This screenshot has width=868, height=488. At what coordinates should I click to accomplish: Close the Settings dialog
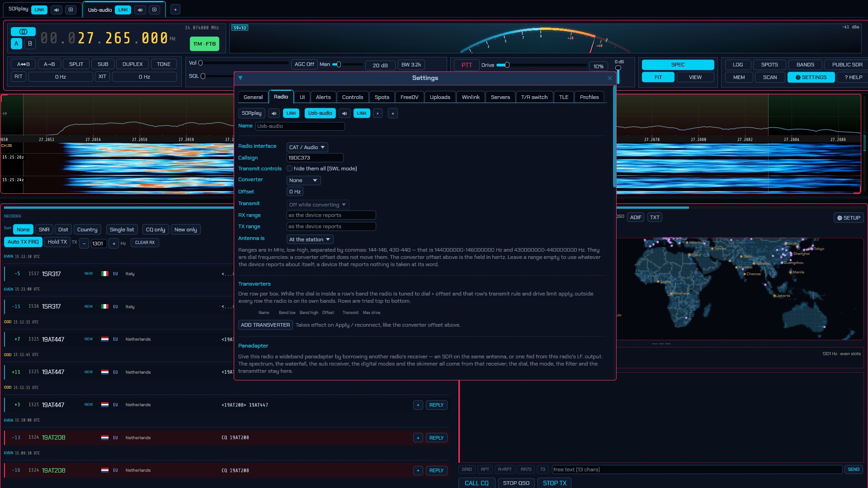[x=609, y=78]
